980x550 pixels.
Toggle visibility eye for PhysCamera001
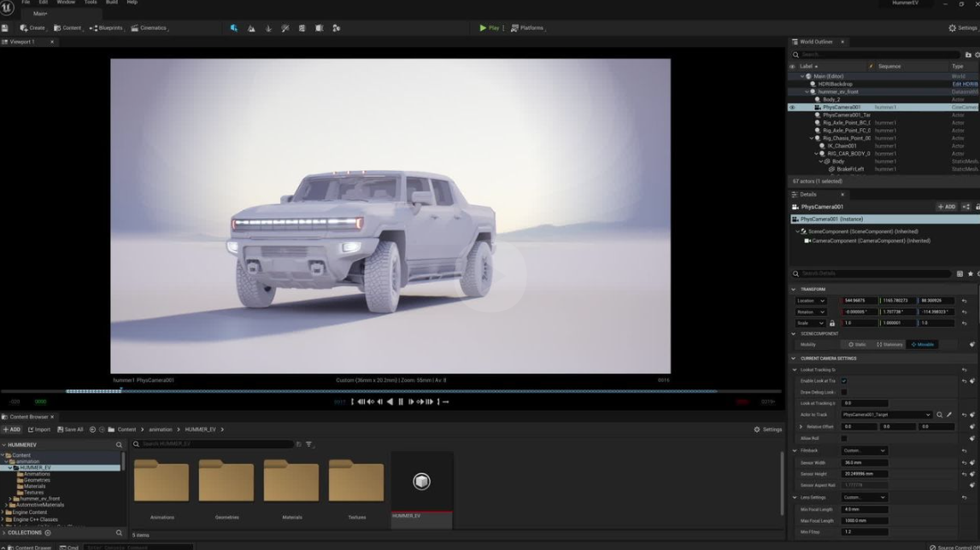click(792, 108)
